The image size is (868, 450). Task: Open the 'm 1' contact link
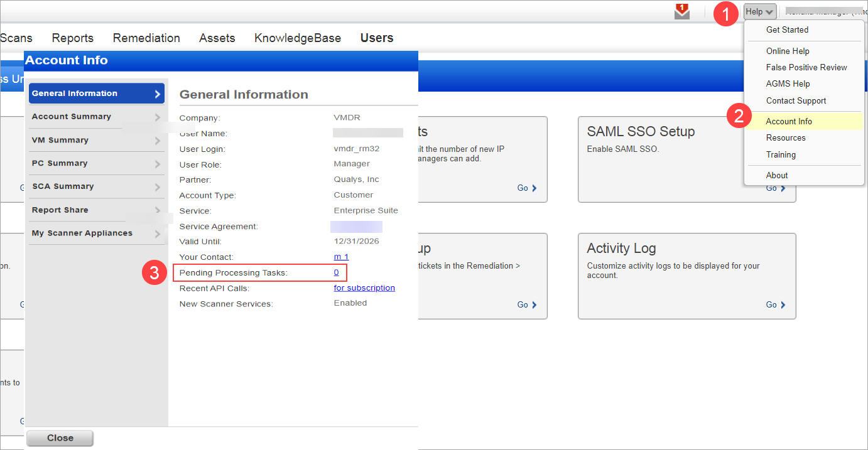341,257
